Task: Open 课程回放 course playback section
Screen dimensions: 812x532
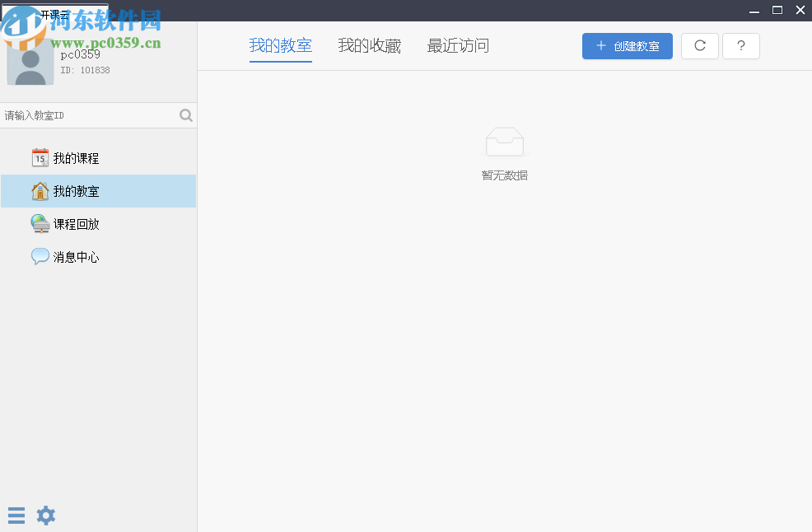Action: click(x=76, y=223)
